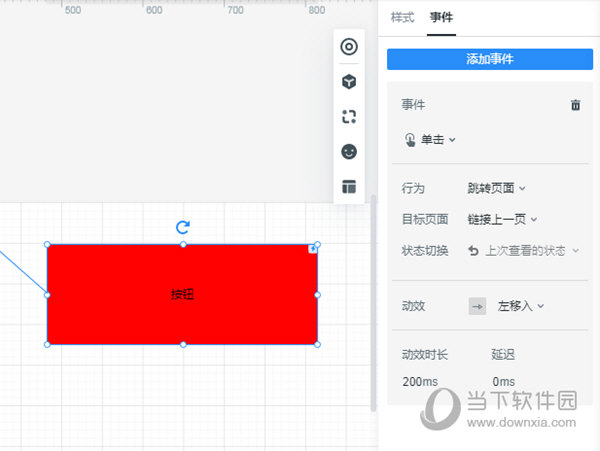Screen dimensions: 600x451
Task: Open the 3D cube components icon
Action: [x=349, y=81]
